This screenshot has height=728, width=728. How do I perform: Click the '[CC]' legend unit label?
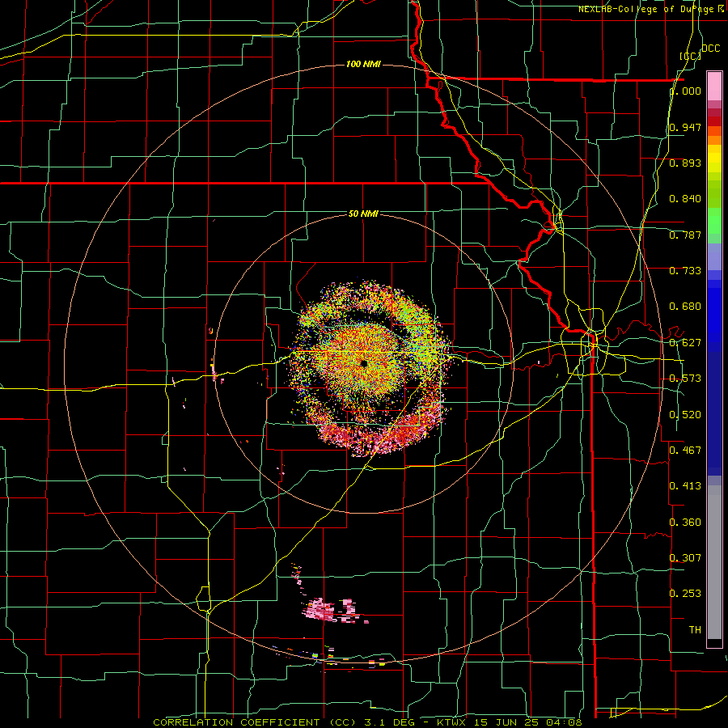[x=690, y=56]
